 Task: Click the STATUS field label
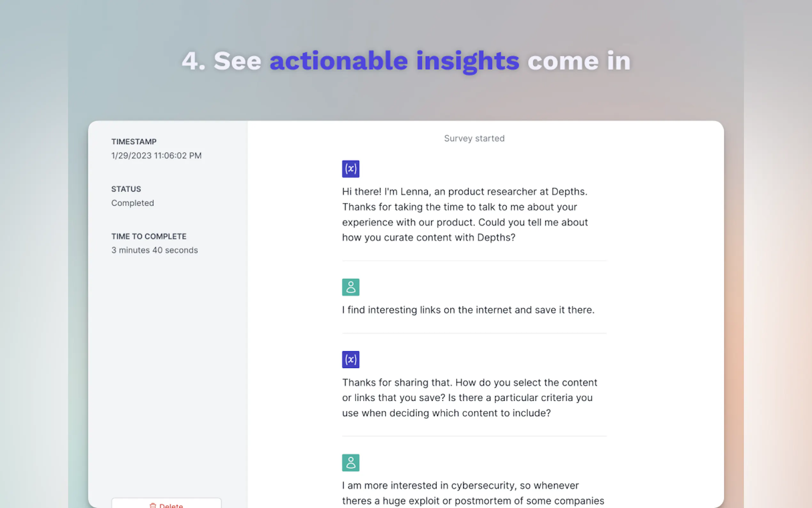[x=126, y=189]
